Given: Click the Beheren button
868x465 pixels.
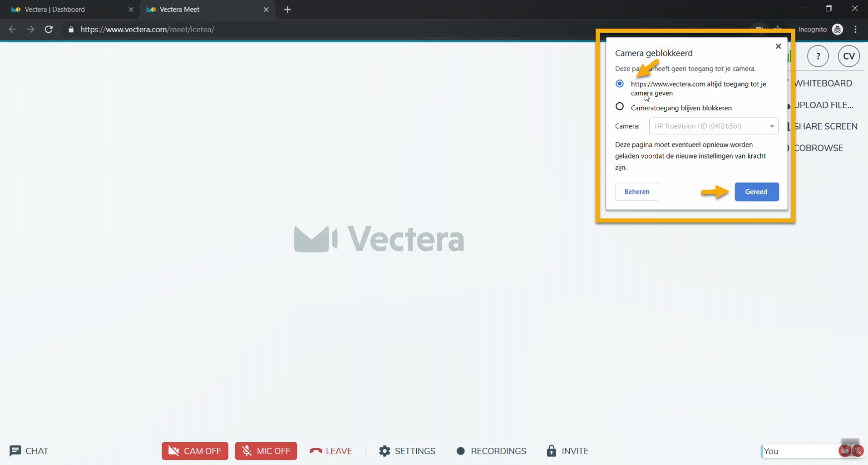Looking at the screenshot, I should coord(636,192).
